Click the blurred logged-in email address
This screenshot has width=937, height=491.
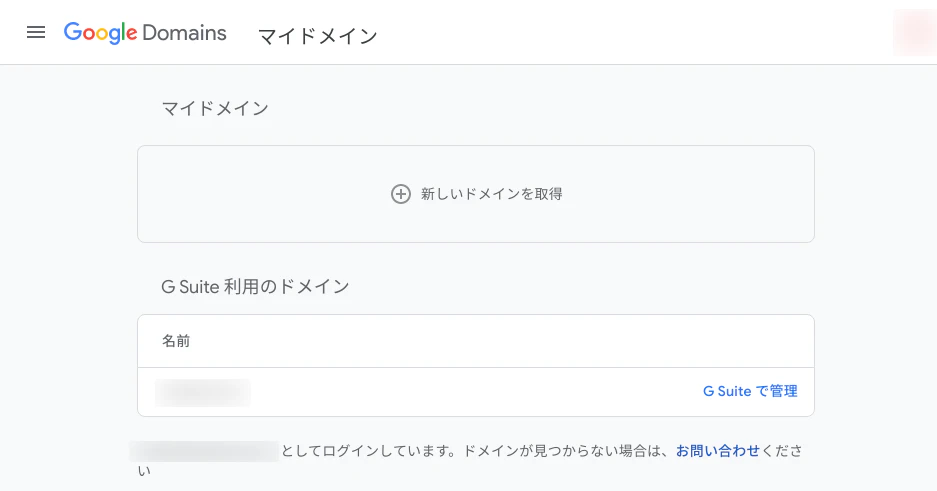(204, 451)
